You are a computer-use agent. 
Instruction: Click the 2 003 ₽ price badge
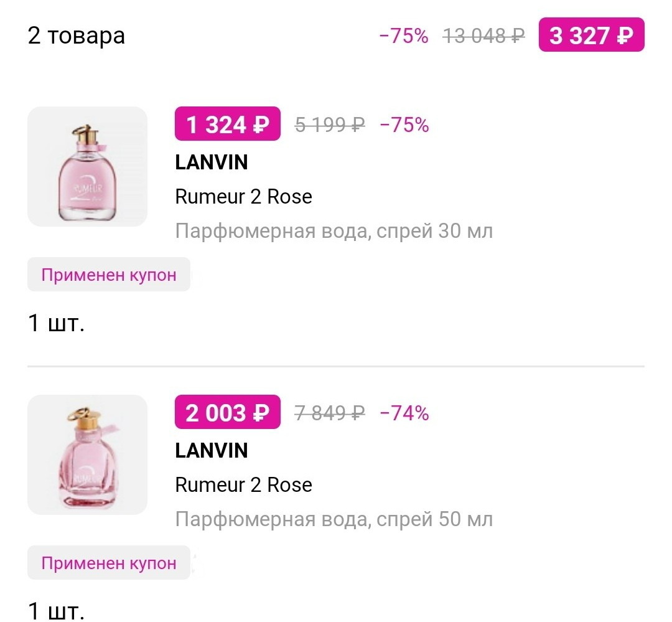coord(227,412)
